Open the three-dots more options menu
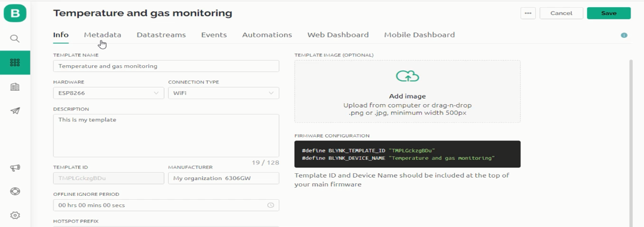This screenshot has height=227, width=644. point(528,13)
